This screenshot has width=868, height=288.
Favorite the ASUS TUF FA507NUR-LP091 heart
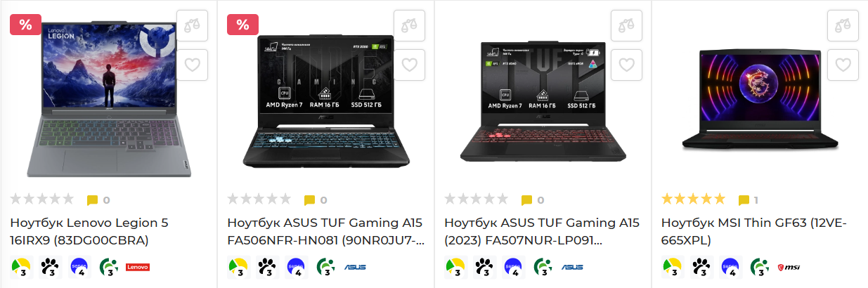coord(626,65)
